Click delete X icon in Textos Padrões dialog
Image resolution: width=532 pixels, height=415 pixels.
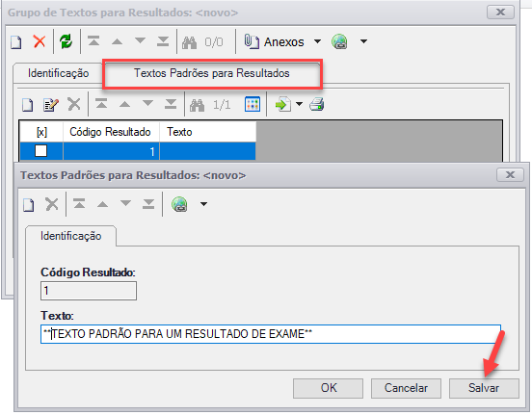[x=52, y=204]
